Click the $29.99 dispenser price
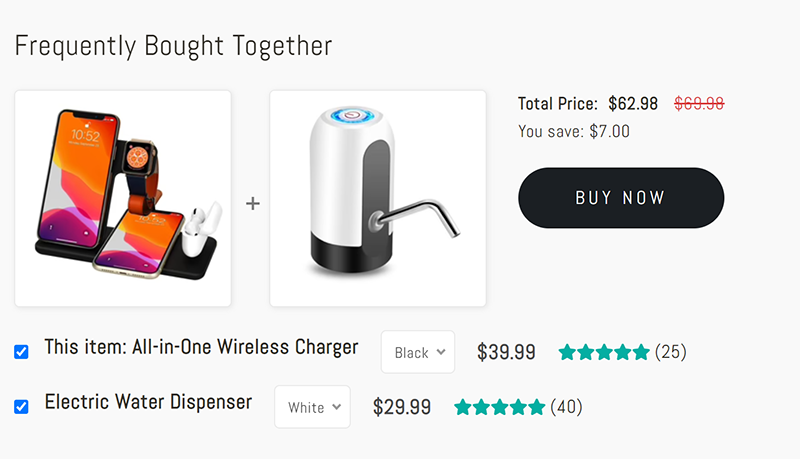This screenshot has height=459, width=800. pyautogui.click(x=402, y=407)
